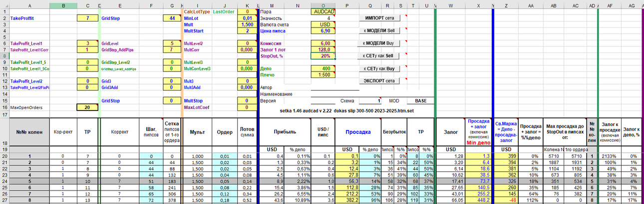Screen dimensions: 644x204
Task: Click the GridStop label cell
Action: click(x=112, y=100)
